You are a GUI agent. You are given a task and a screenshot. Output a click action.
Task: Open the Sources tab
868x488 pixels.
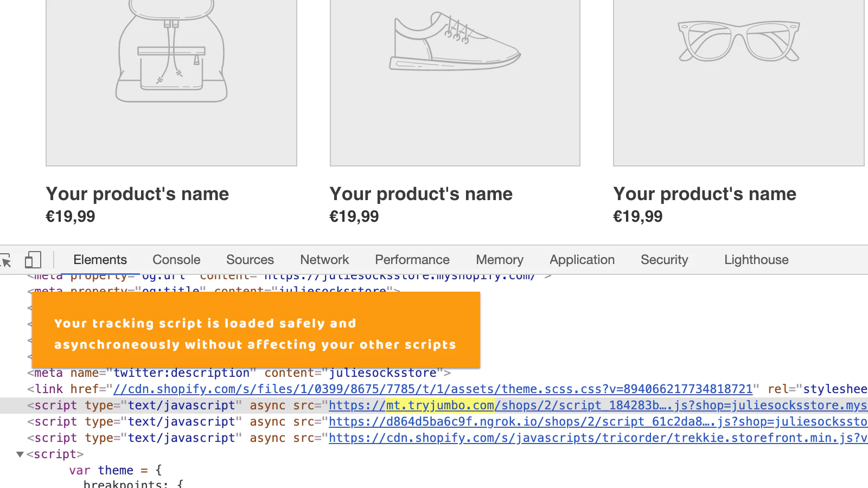point(250,260)
